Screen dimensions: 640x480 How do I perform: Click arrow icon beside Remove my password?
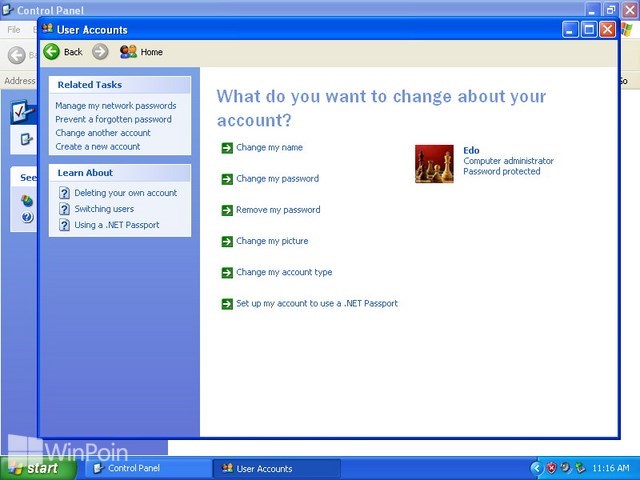pos(227,210)
